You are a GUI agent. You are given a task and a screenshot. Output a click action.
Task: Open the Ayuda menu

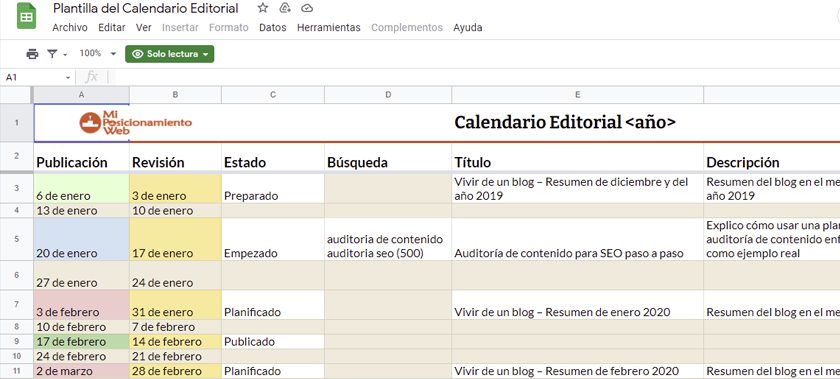tap(468, 27)
